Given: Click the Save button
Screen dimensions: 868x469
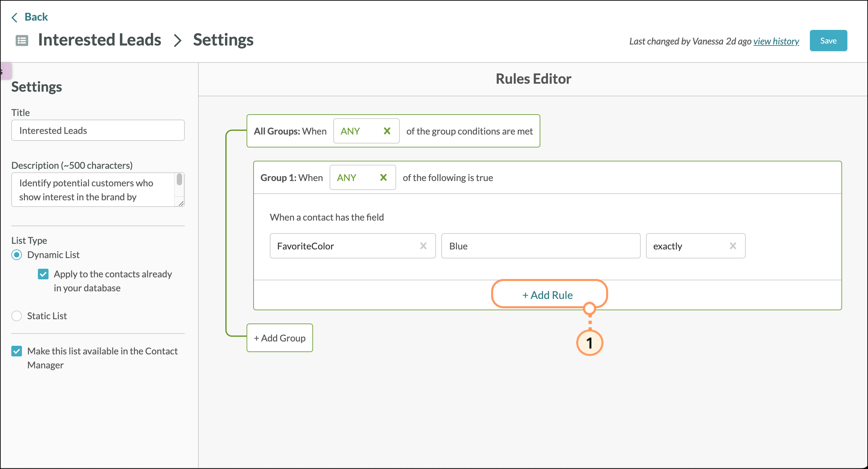Looking at the screenshot, I should (x=828, y=41).
